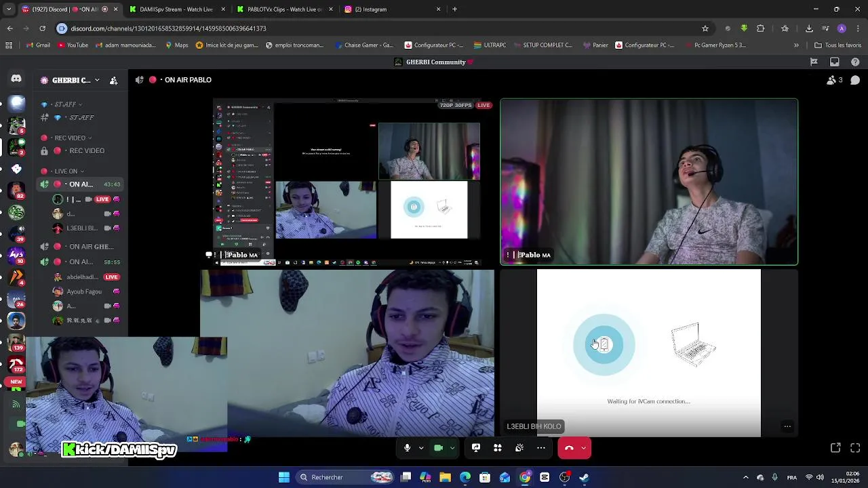
Task: Show more bookmarks with double chevron
Action: 796,45
